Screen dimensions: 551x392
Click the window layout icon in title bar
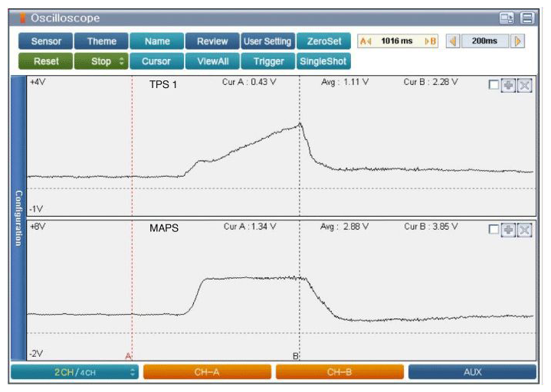(506, 18)
